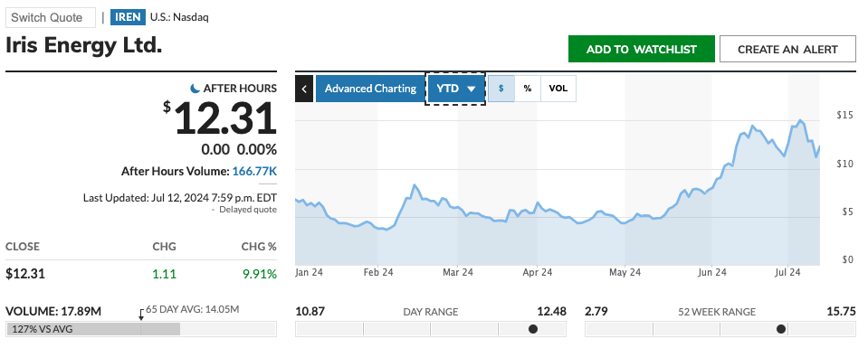Click the day range position dot
The height and width of the screenshot is (348, 868).
(532, 329)
